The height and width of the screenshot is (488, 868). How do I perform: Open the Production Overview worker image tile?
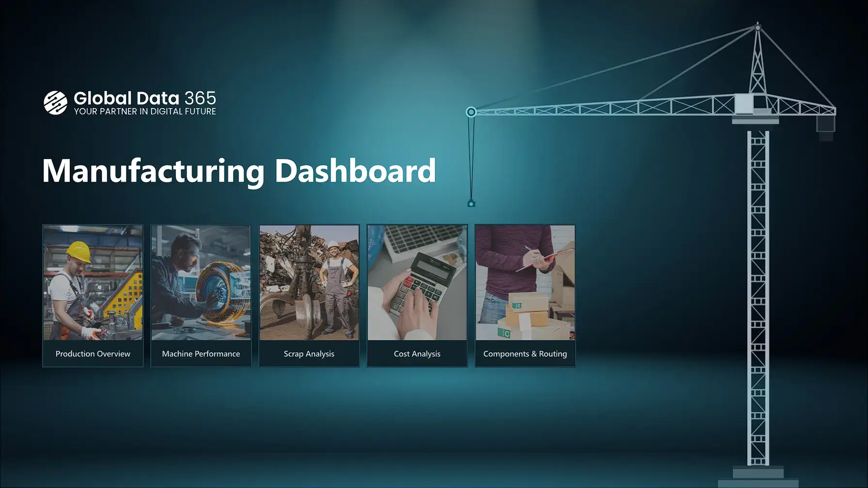coord(93,283)
